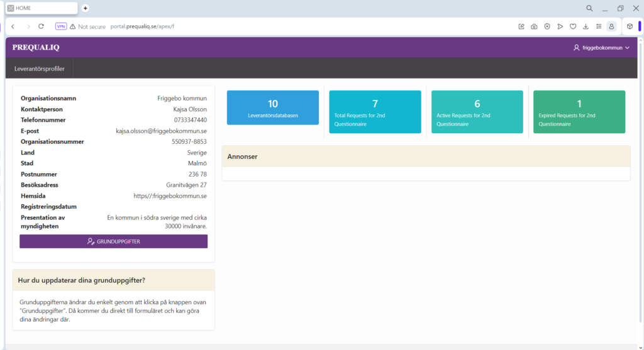Open the easy setup sliders icon
The width and height of the screenshot is (644, 350).
click(x=598, y=26)
